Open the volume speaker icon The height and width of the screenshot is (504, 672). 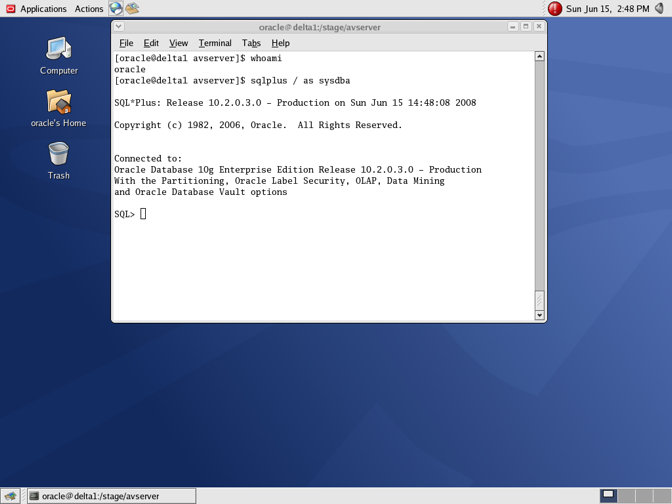(x=660, y=8)
